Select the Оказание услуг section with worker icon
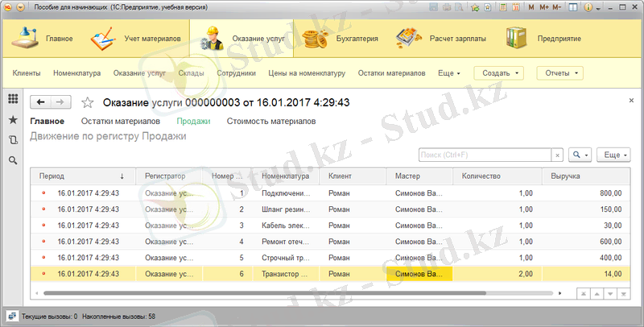This screenshot has height=327, width=644. coord(242,39)
